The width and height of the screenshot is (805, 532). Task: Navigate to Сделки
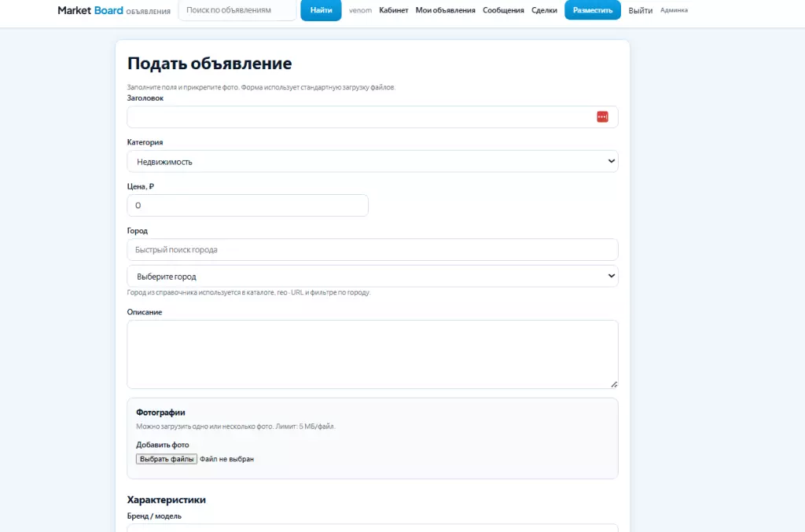[544, 10]
